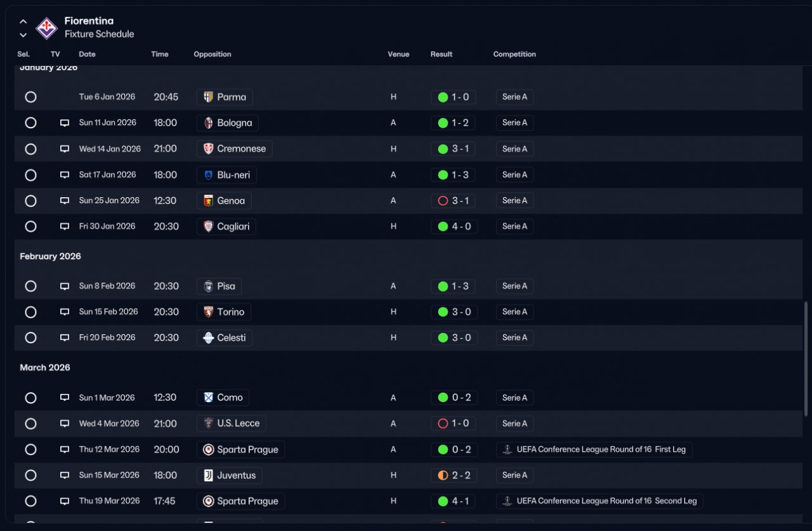Image resolution: width=812 pixels, height=531 pixels.
Task: Click the down chevron beside Fixture Schedule
Action: tap(23, 35)
